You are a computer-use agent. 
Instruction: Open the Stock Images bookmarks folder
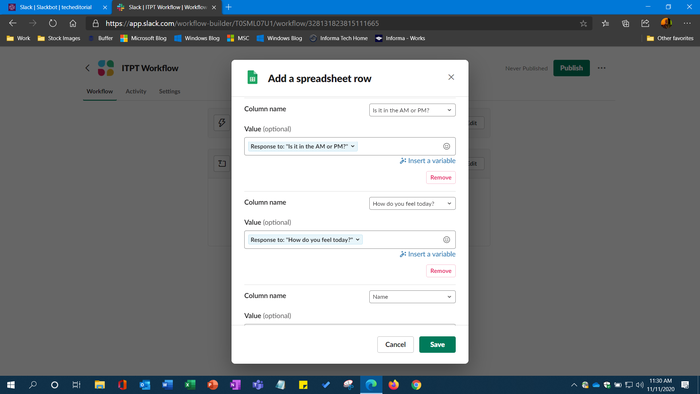click(x=59, y=38)
